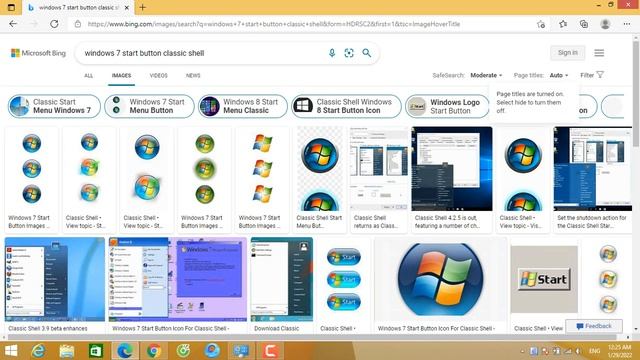This screenshot has height=360, width=640.
Task: Select Windows Logo Start Button suggestion
Action: coord(447,106)
